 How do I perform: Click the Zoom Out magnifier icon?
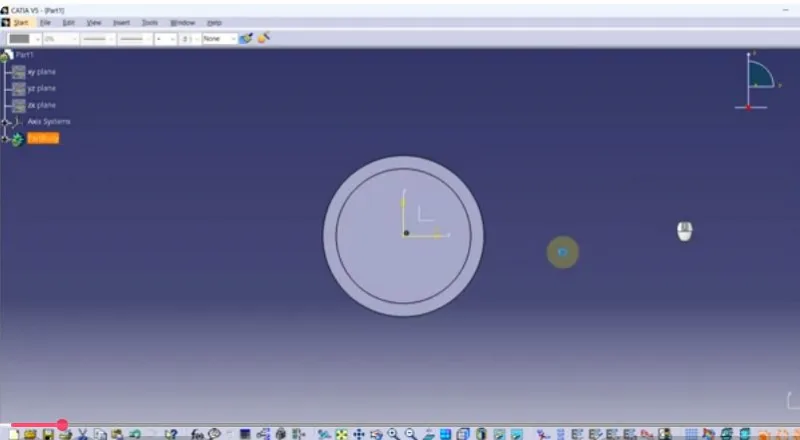(x=411, y=434)
